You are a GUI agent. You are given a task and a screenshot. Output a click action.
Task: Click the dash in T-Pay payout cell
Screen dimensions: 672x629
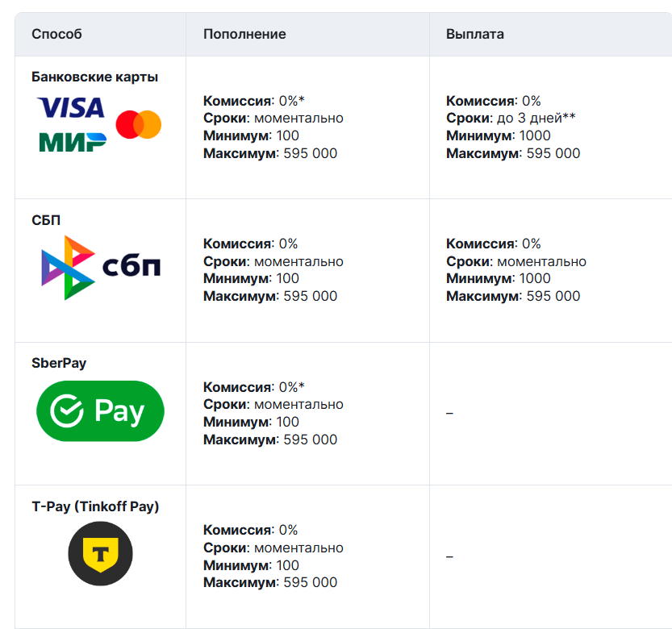[449, 557]
